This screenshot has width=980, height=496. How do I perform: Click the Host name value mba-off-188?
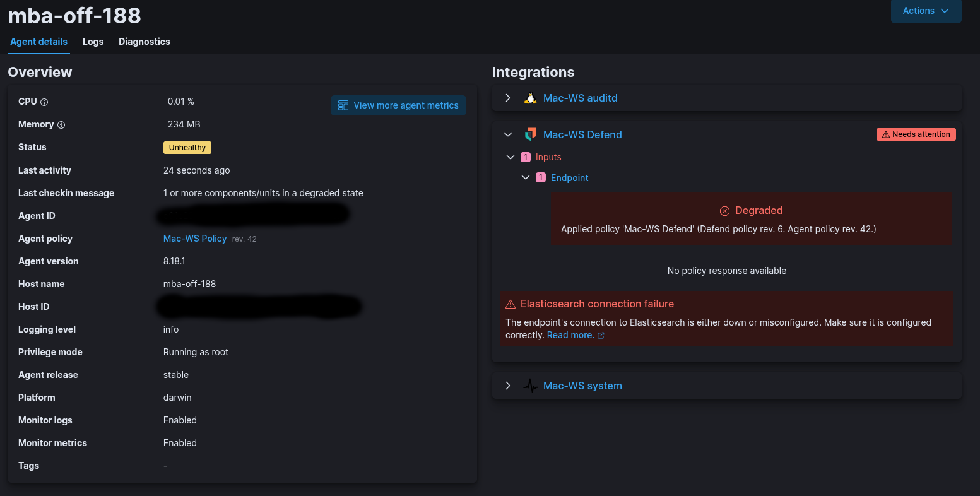[189, 284]
